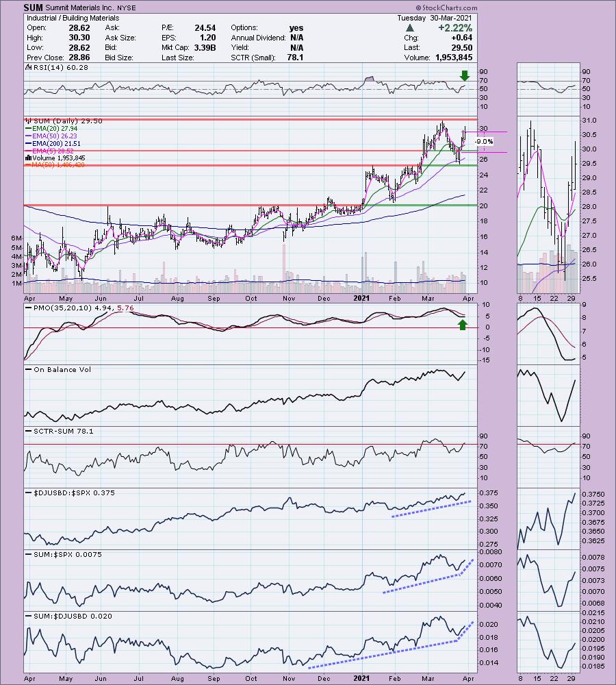616x685 pixels.
Task: Click the On Balance Vol panel label
Action: [62, 370]
